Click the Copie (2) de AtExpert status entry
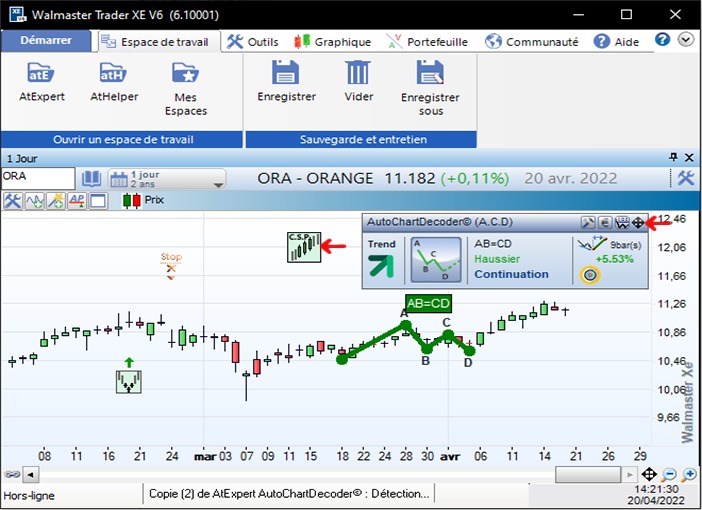Screen dimensions: 702x510 pos(289,494)
